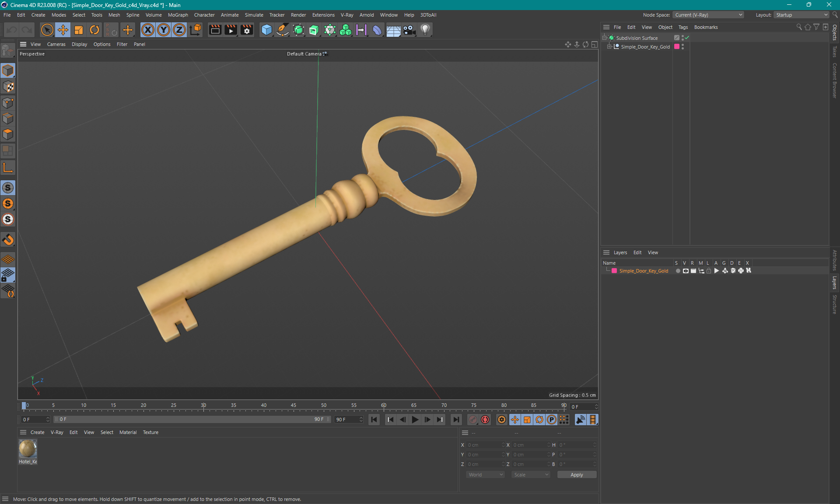Click the Apply button in coordinates
The width and height of the screenshot is (840, 504).
(x=574, y=474)
